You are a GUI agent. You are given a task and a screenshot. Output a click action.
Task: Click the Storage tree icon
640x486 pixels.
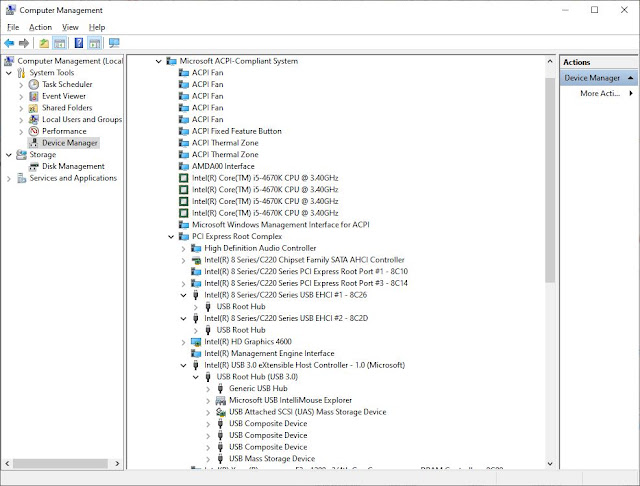pos(21,155)
